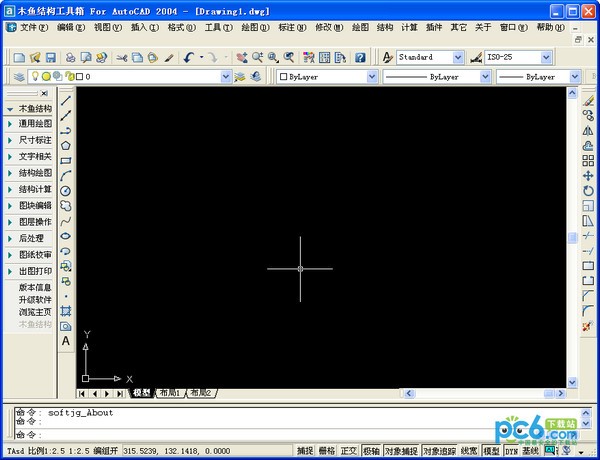The image size is (600, 460).
Task: Switch to the 布局1 layout tab
Action: [169, 393]
